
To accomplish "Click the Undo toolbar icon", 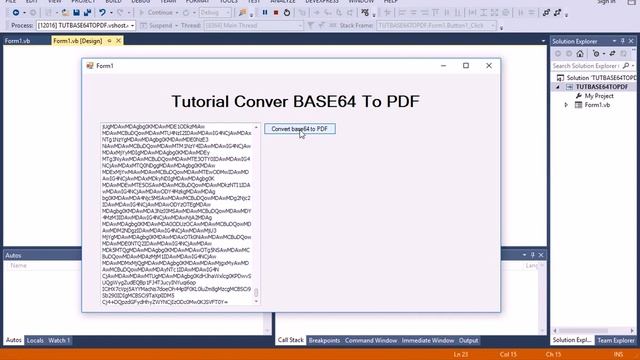I will [x=102, y=13].
